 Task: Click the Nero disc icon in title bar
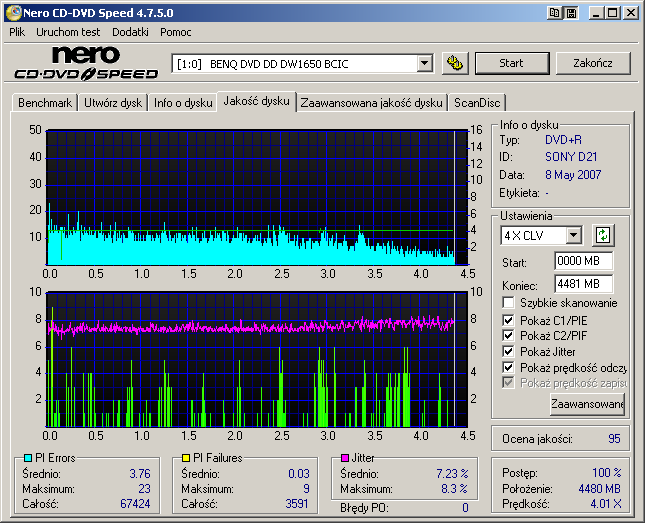[13, 13]
